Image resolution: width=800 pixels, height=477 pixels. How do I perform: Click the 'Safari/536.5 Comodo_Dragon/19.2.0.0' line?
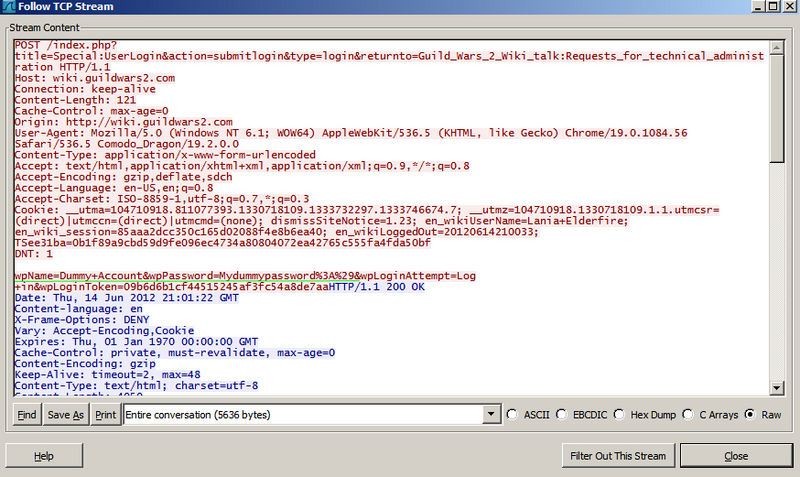pos(127,144)
